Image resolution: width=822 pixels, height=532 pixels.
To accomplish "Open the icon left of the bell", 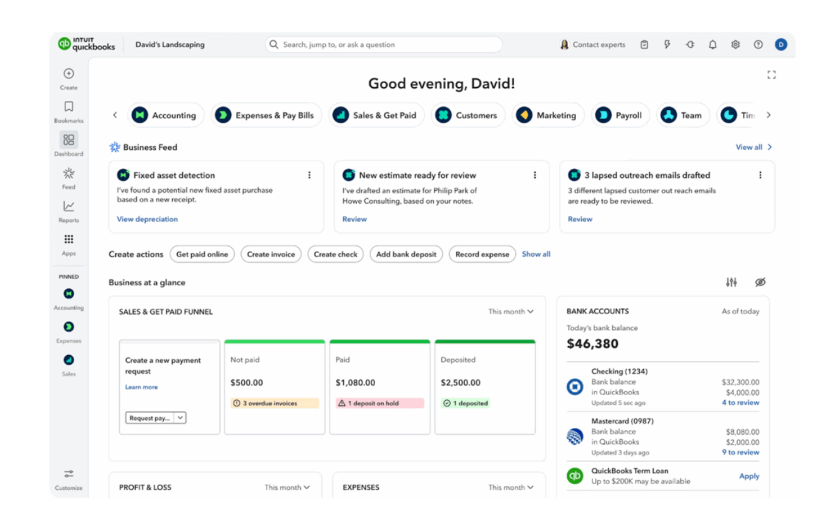I will 690,45.
